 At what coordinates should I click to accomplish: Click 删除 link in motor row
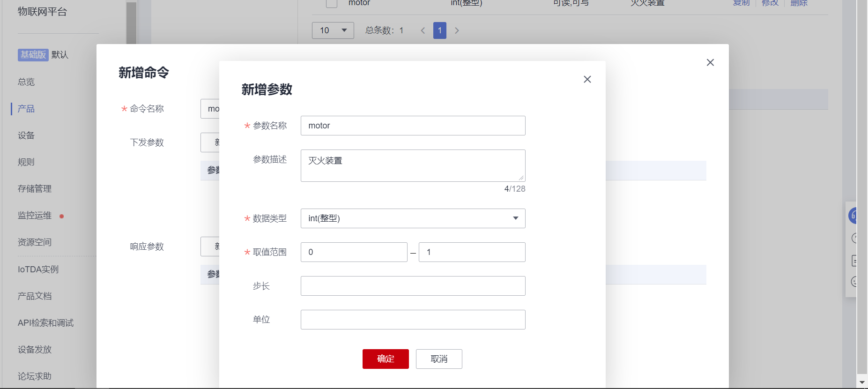799,3
